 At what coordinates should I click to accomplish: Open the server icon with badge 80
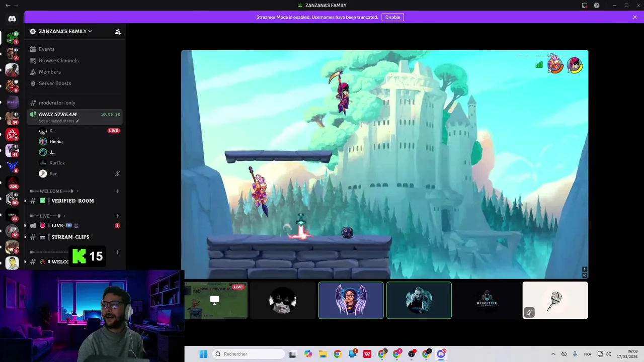tap(12, 199)
